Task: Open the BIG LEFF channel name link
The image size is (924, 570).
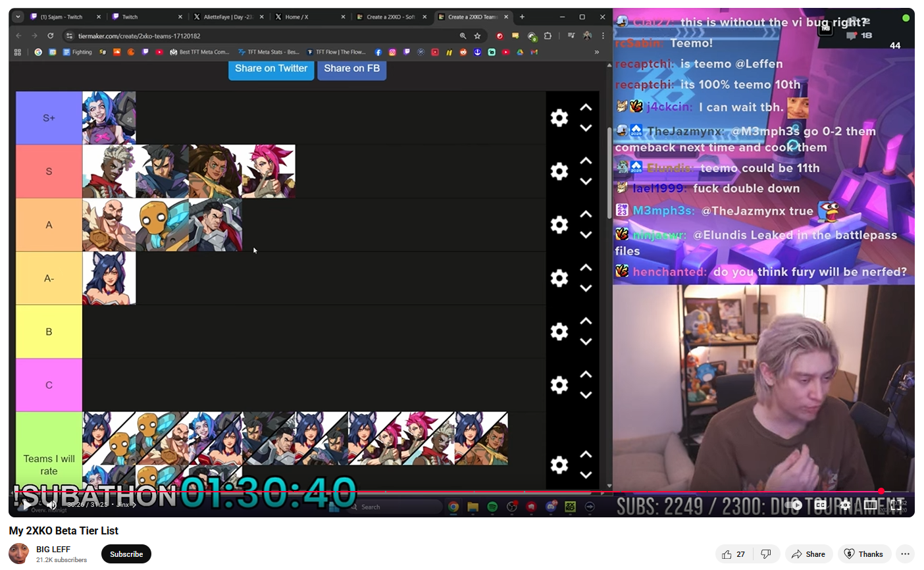Action: tap(53, 549)
